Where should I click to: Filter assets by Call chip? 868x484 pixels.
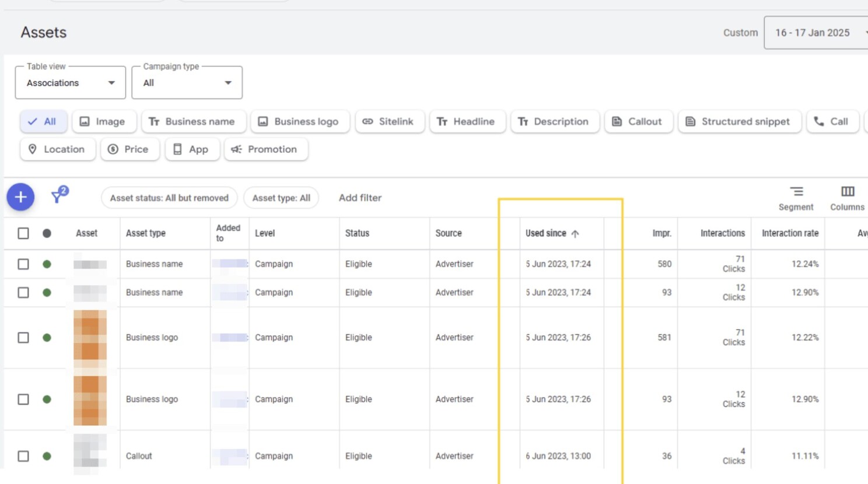pyautogui.click(x=832, y=121)
